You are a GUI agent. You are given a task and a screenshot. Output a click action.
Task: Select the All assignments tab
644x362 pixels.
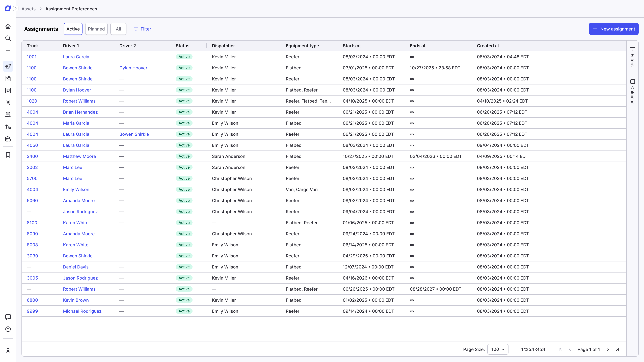tap(118, 29)
